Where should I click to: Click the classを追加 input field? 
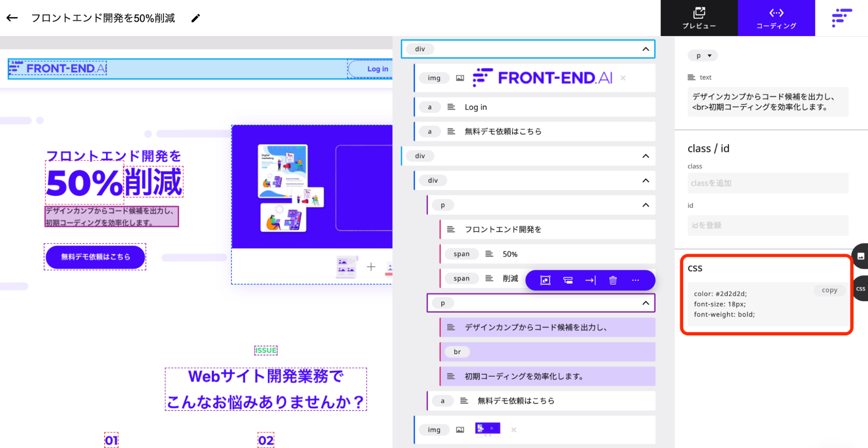pyautogui.click(x=768, y=183)
